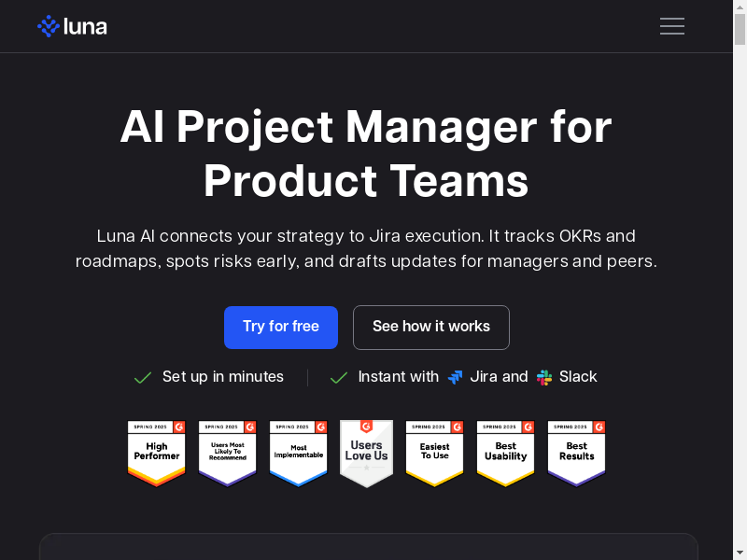
Task: Click the Luna logo icon
Action: point(48,26)
